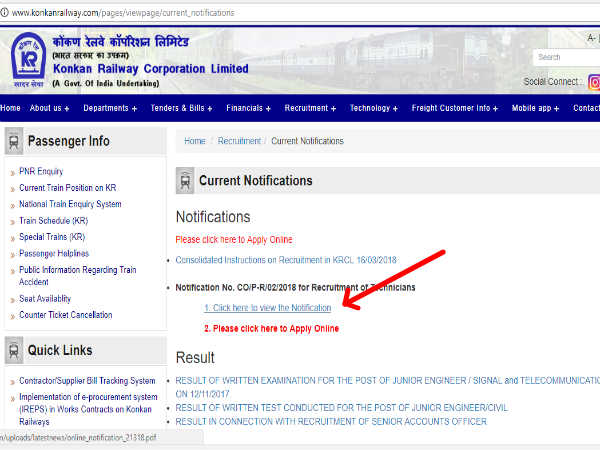The height and width of the screenshot is (450, 600).
Task: Open Contractor/Supplier Bill Tracking System link
Action: tap(87, 381)
